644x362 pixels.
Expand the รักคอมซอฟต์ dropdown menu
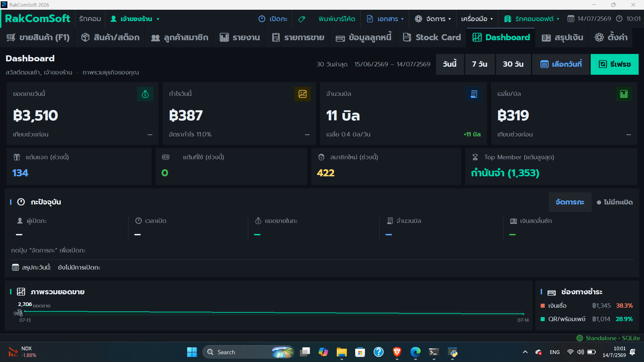point(532,19)
